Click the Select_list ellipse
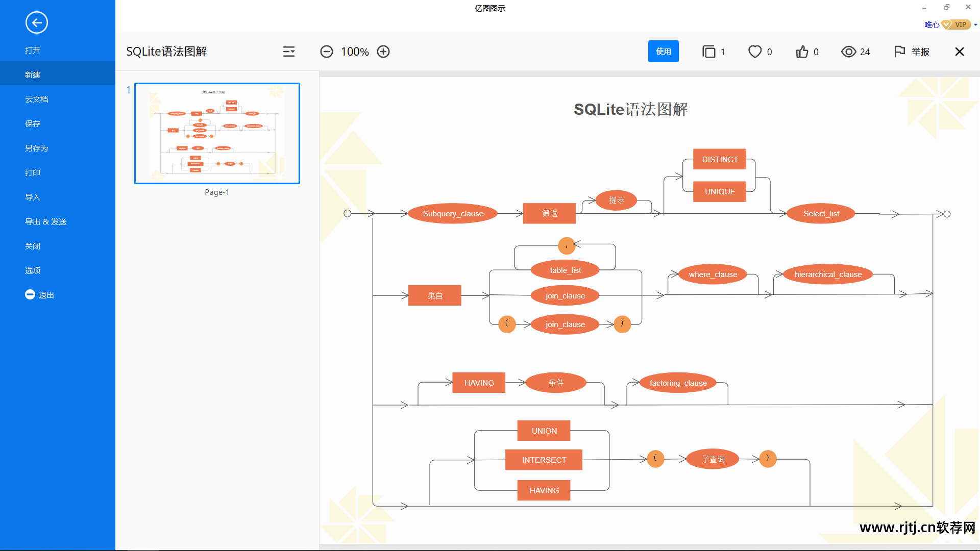This screenshot has width=980, height=551. 821,213
